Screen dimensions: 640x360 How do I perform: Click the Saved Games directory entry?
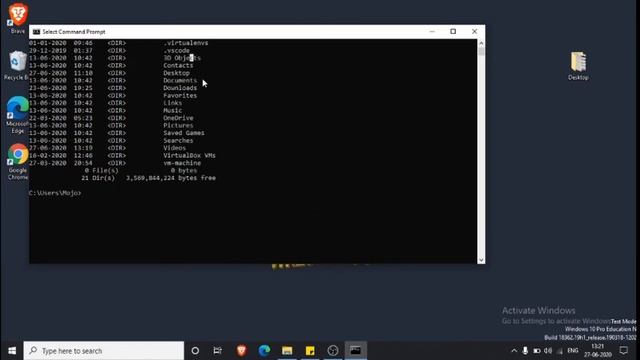[x=184, y=133]
